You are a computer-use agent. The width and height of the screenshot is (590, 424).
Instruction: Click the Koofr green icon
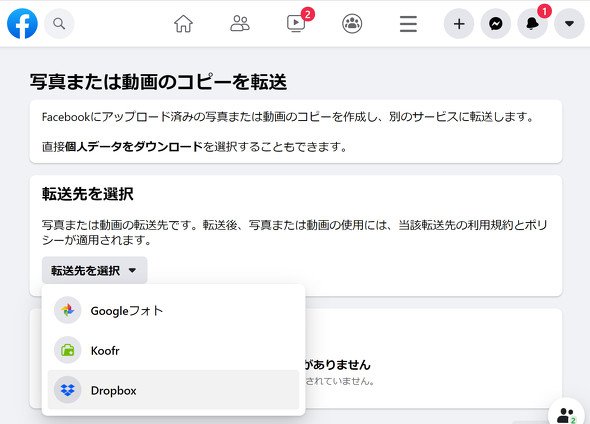[68, 350]
